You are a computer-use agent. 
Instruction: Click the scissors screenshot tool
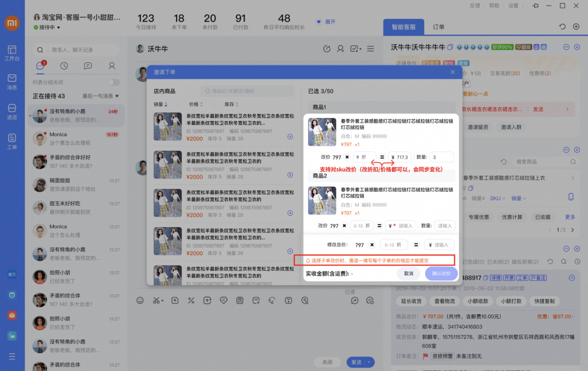[156, 300]
